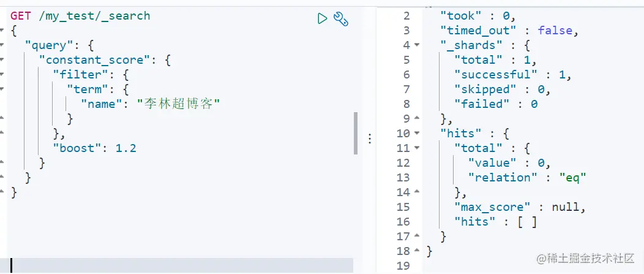
Task: Click the "filter" key in request
Action: 81,75
